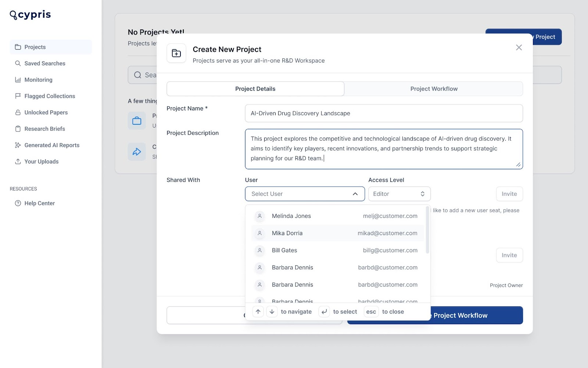Click the Generated AI Reports sparkle icon
Viewport: 588px width, 368px height.
pyautogui.click(x=18, y=145)
